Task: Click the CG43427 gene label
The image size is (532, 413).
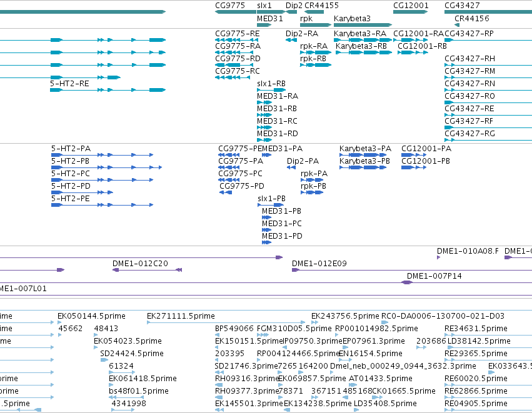Action: click(462, 6)
